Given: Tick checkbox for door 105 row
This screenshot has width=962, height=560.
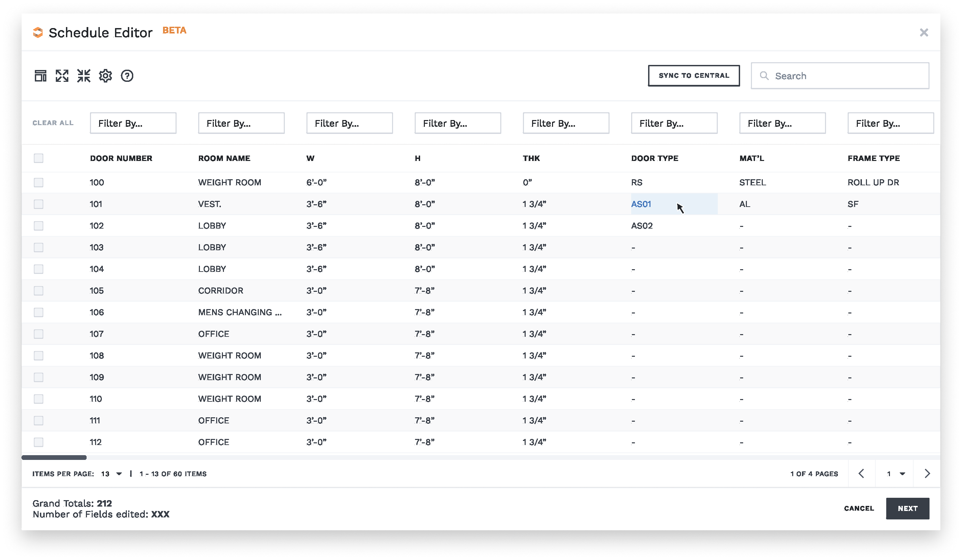Looking at the screenshot, I should pyautogui.click(x=39, y=291).
